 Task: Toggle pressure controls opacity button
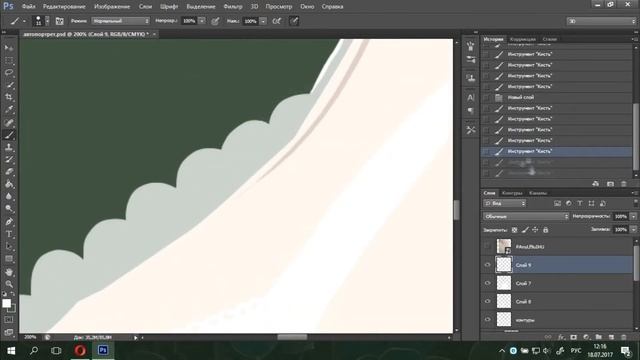click(x=215, y=21)
